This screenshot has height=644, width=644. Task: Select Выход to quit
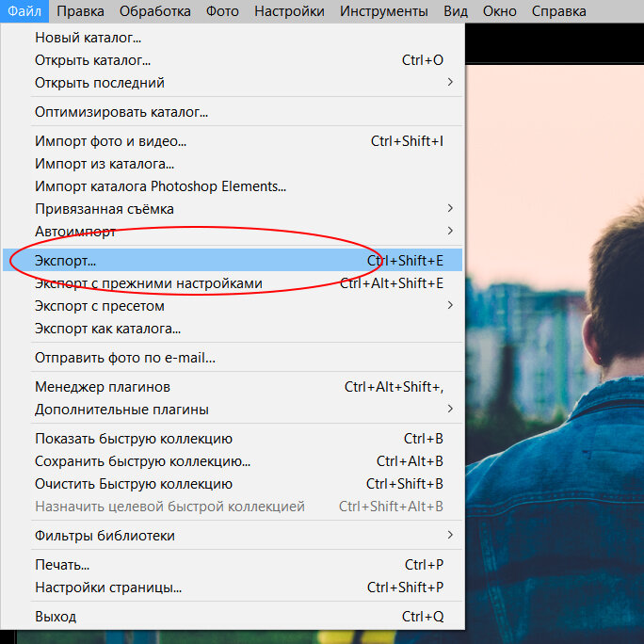click(x=233, y=616)
